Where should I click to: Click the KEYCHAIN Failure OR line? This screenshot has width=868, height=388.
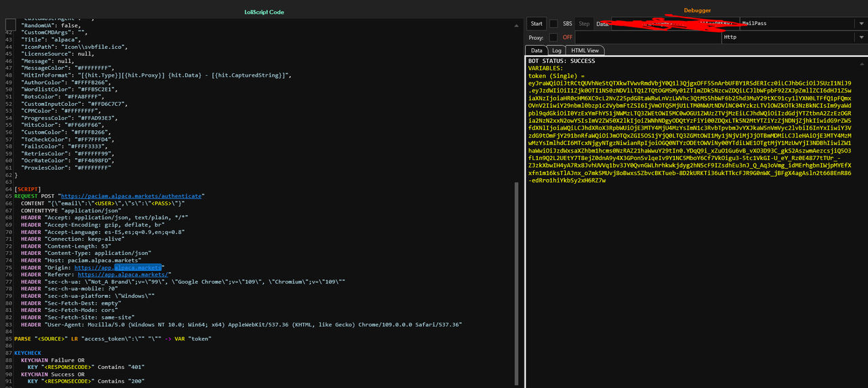point(53,360)
